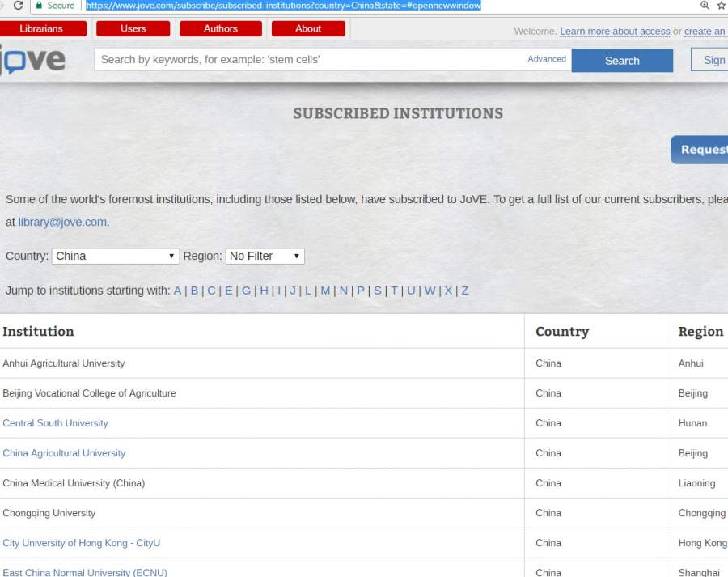Jump to institutions starting with S
This screenshot has width=728, height=577.
pyautogui.click(x=378, y=291)
